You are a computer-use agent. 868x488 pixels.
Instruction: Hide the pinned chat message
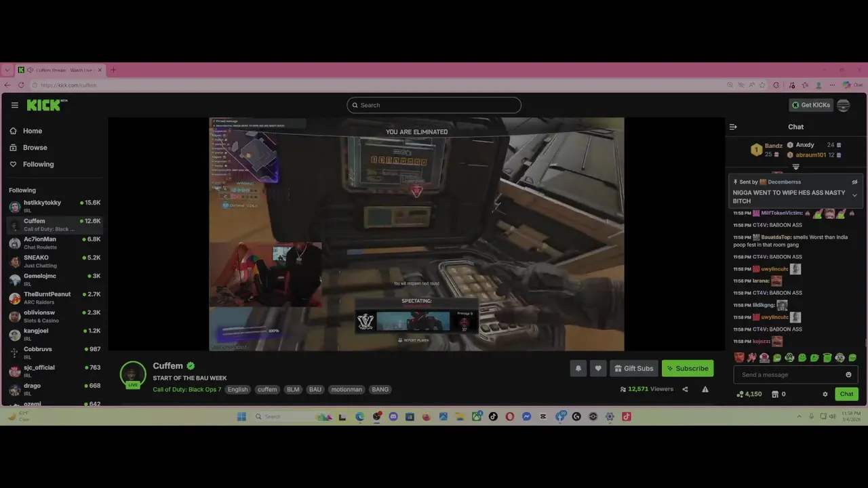tap(854, 182)
